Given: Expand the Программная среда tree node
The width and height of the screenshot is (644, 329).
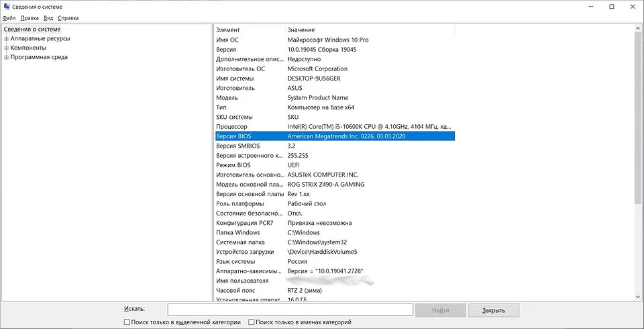Looking at the screenshot, I should point(6,58).
